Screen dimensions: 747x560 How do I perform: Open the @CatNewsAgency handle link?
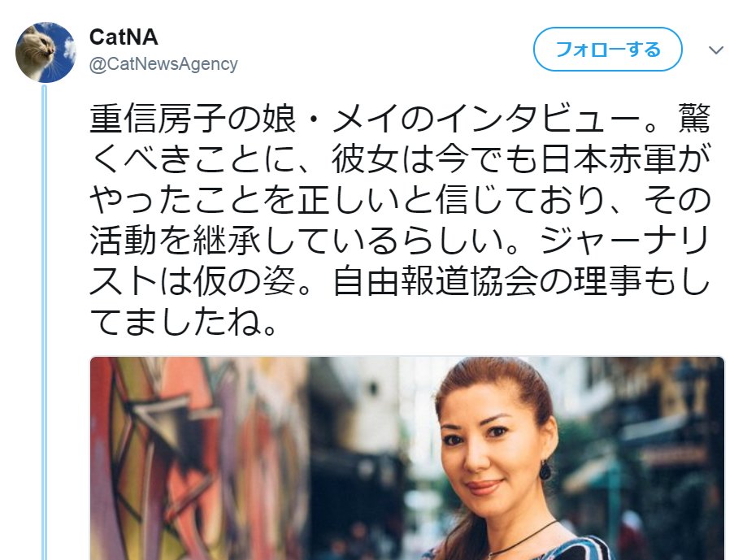[x=163, y=64]
